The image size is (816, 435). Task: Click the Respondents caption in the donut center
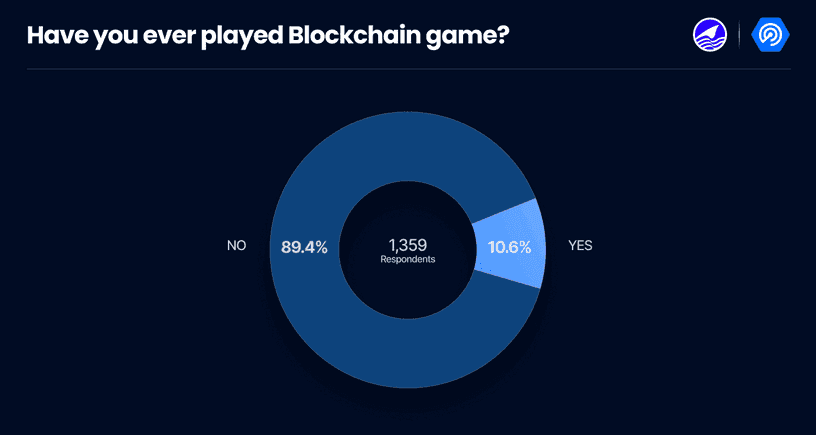(x=408, y=259)
